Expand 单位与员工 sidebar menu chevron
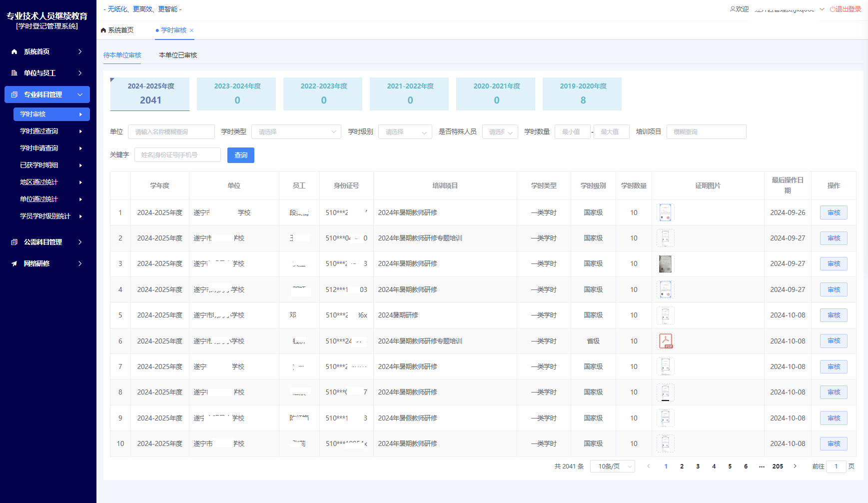 (80, 73)
